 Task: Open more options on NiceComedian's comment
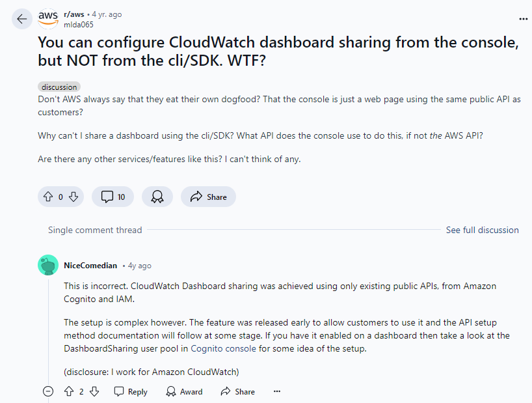[277, 391]
